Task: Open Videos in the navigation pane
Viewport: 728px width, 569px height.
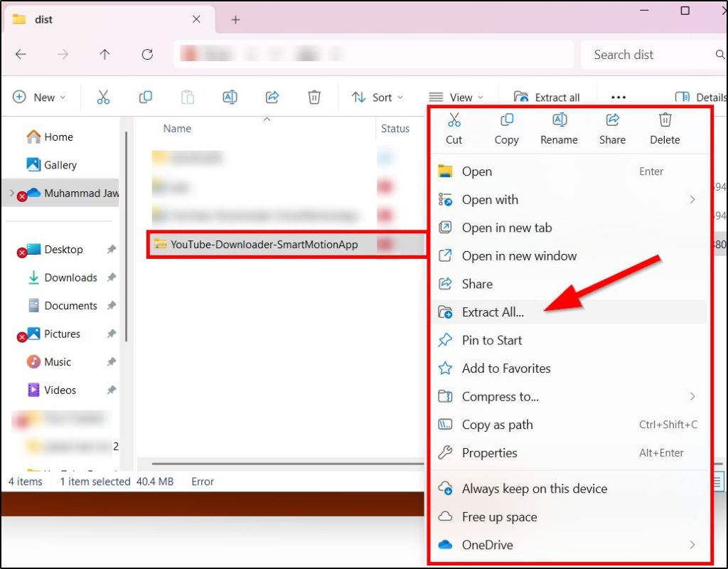Action: coord(51,390)
